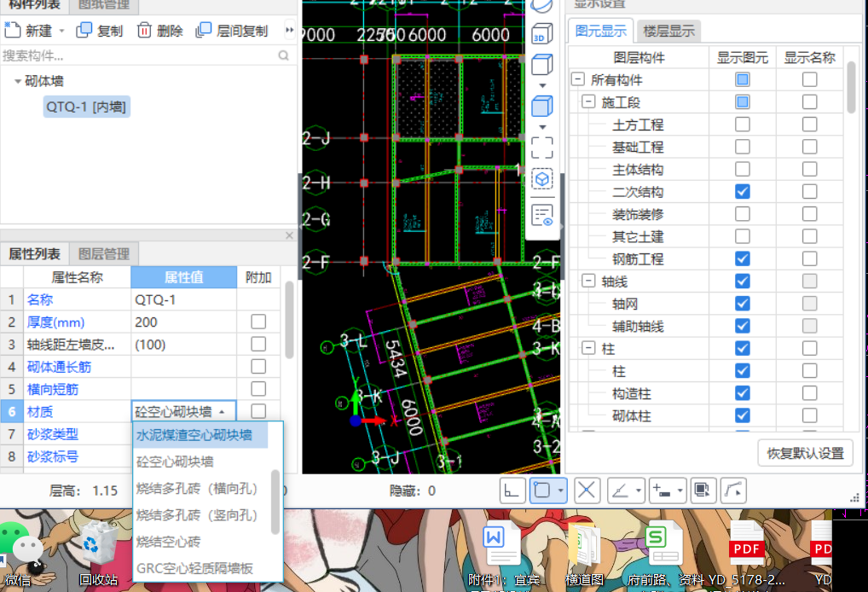
Task: Open the YD_5178 PDF file icon
Action: click(746, 555)
